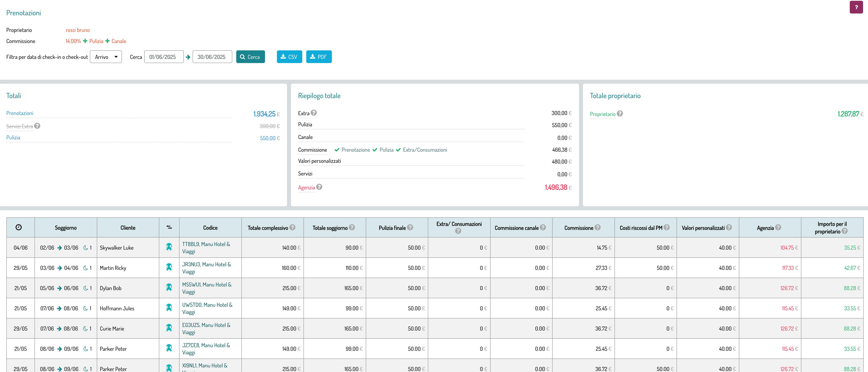This screenshot has width=868, height=372.
Task: Click help icon under Extra/ Consumazioni header
Action: pos(458,231)
